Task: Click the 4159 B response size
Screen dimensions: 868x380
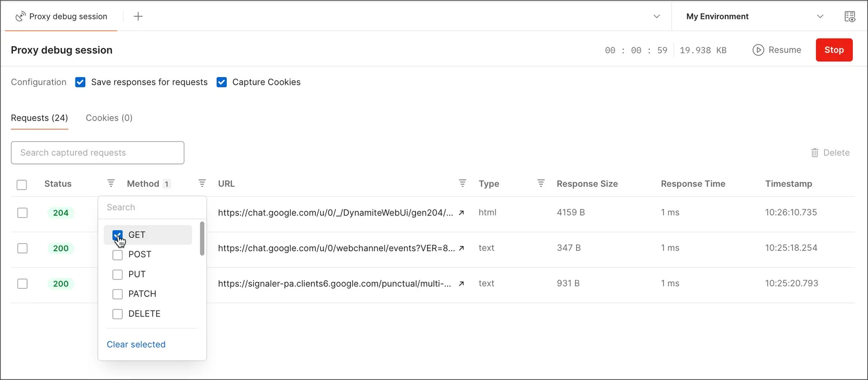Action: click(571, 212)
